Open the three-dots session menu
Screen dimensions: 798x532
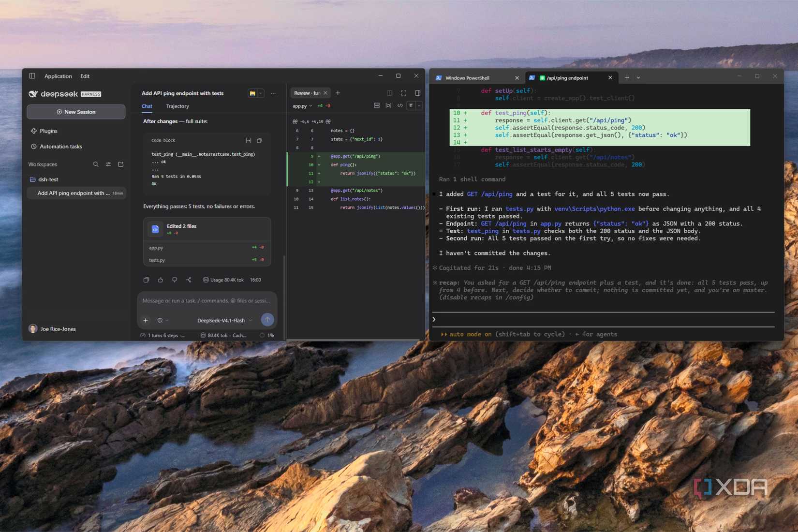tap(273, 93)
